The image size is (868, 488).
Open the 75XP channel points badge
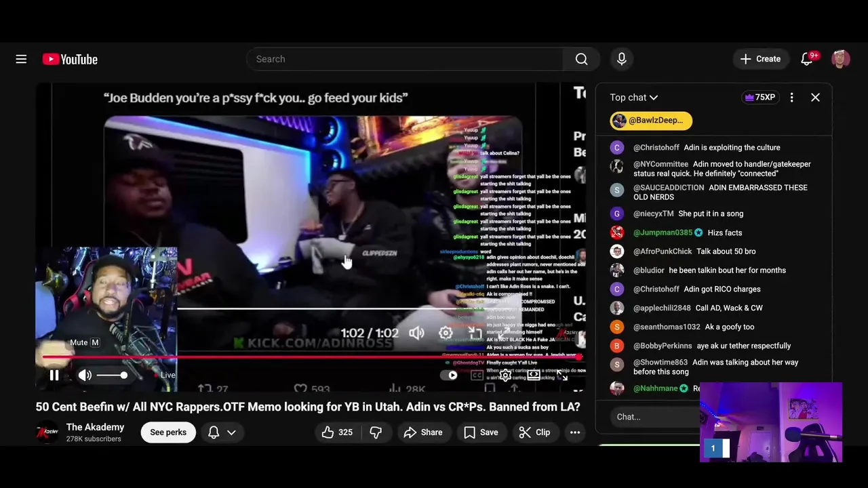coord(759,98)
